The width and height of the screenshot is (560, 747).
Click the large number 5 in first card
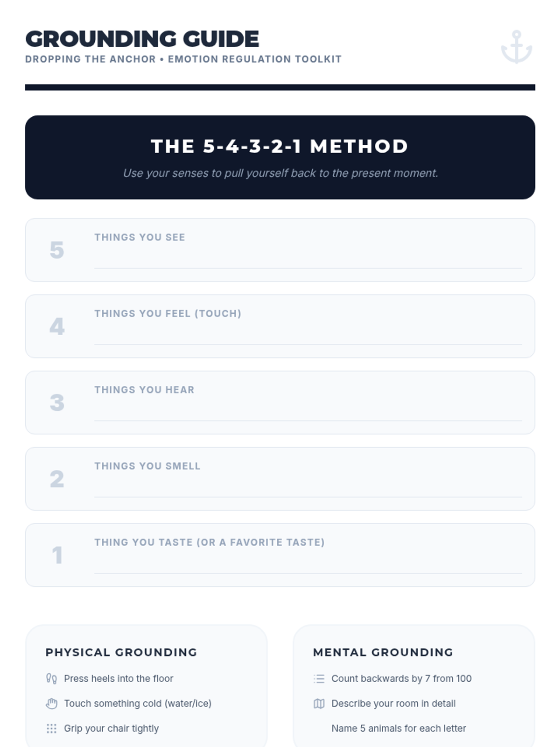(57, 250)
